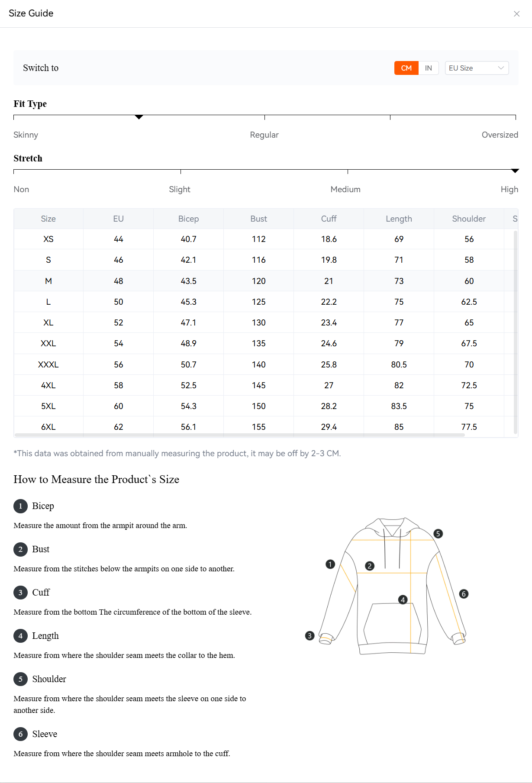Click marker 5 on the hoodie diagram

click(438, 534)
